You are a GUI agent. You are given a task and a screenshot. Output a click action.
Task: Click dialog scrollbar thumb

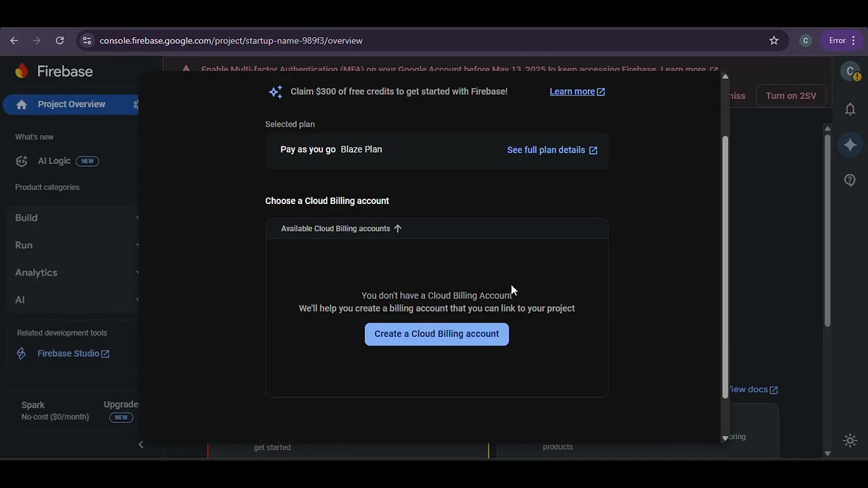tap(725, 267)
